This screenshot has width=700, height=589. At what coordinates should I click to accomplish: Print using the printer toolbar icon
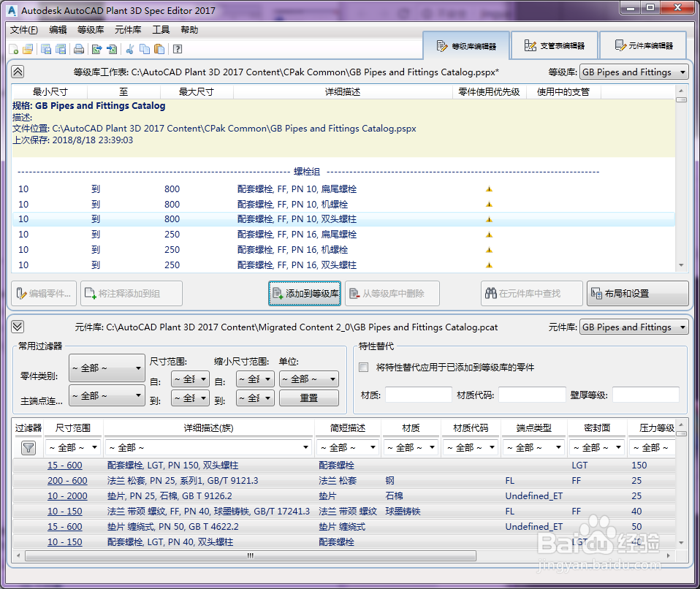tap(79, 49)
